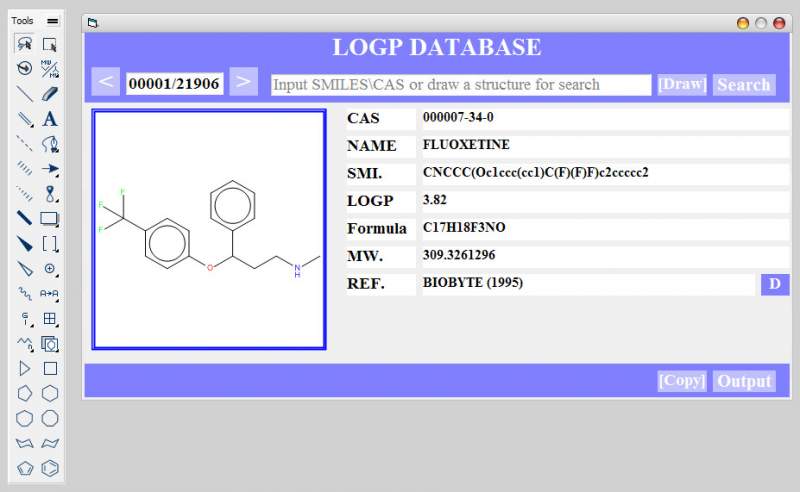Select the Cyclobutane square ring tool

point(49,368)
